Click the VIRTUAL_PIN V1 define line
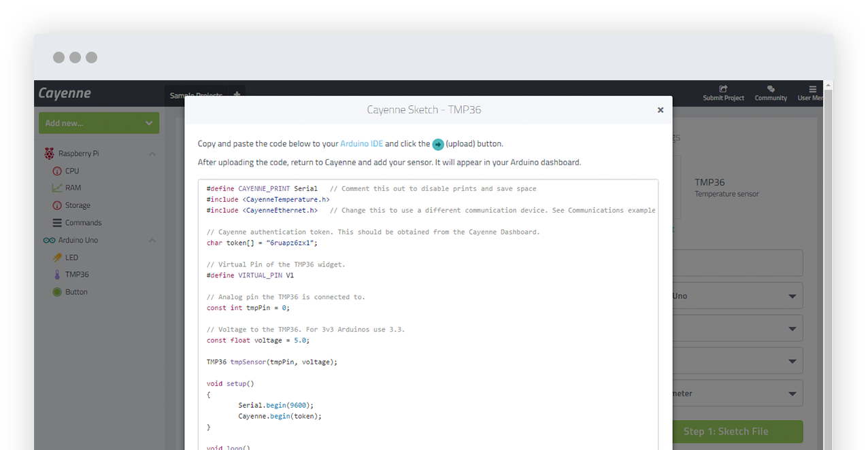Viewport: 868px width, 450px height. tap(250, 275)
